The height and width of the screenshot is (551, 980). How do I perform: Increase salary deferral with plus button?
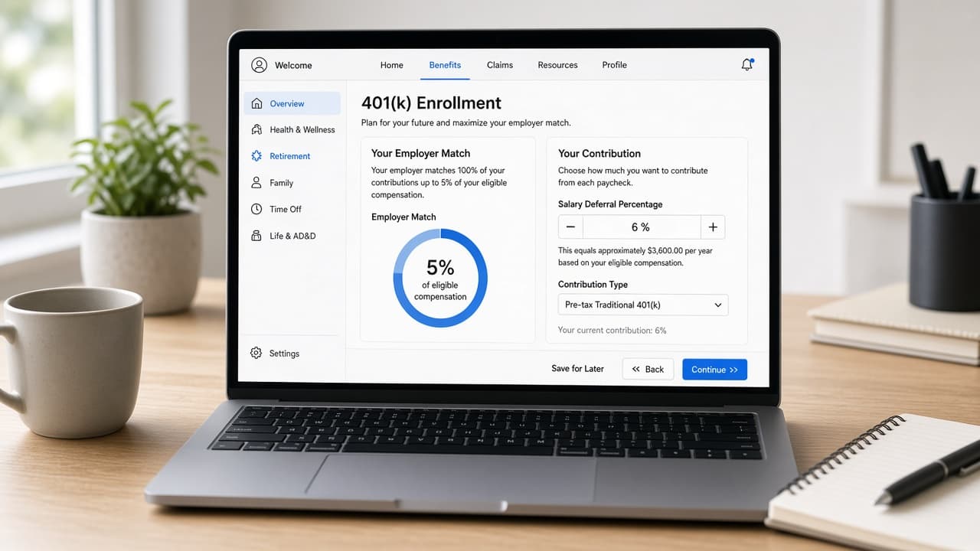[x=713, y=227]
